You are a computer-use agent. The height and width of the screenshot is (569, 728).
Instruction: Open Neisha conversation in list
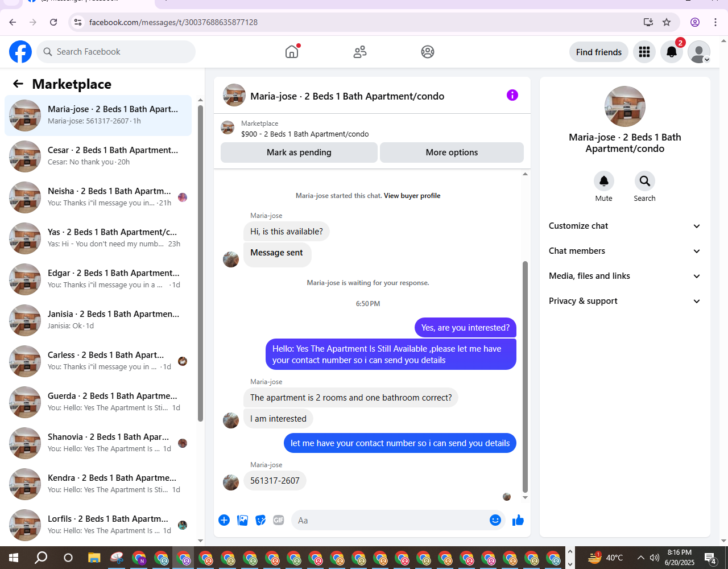(98, 197)
